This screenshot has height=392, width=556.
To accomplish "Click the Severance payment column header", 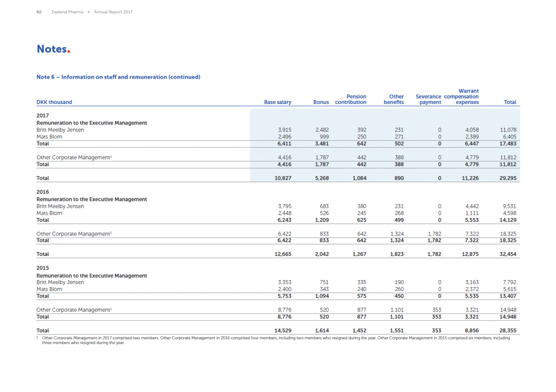I will [428, 100].
